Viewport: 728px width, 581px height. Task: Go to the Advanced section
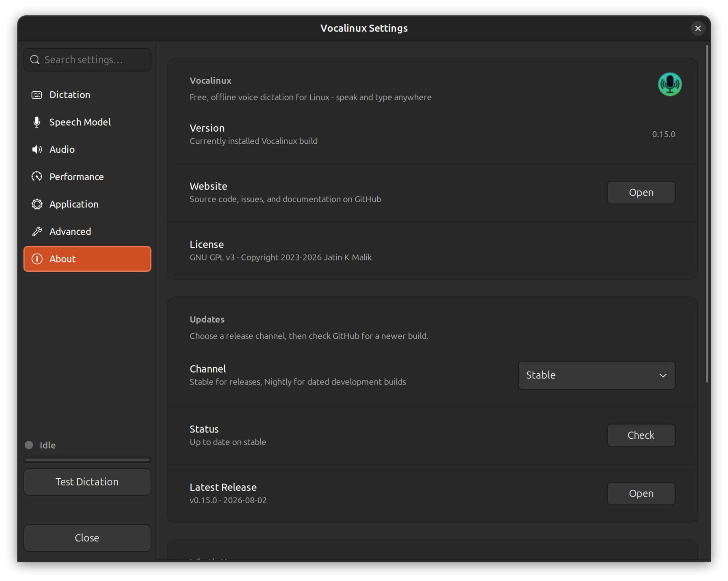(87, 232)
